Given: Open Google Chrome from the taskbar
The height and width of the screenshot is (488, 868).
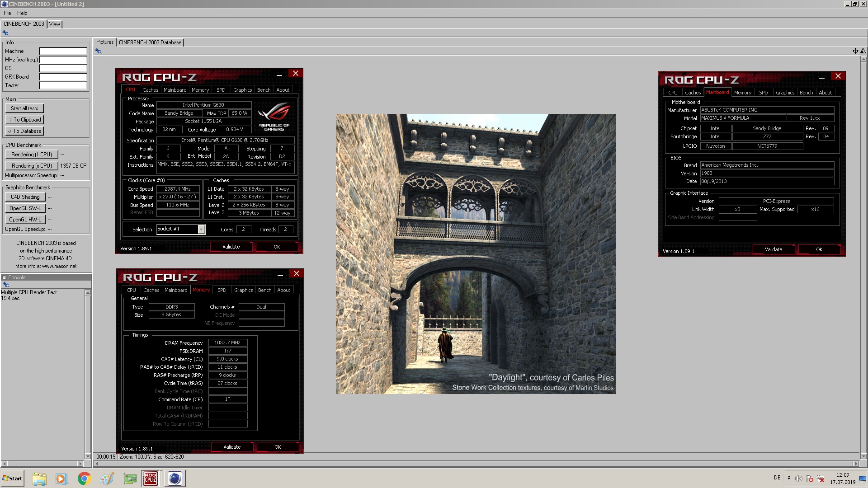Looking at the screenshot, I should tap(84, 479).
